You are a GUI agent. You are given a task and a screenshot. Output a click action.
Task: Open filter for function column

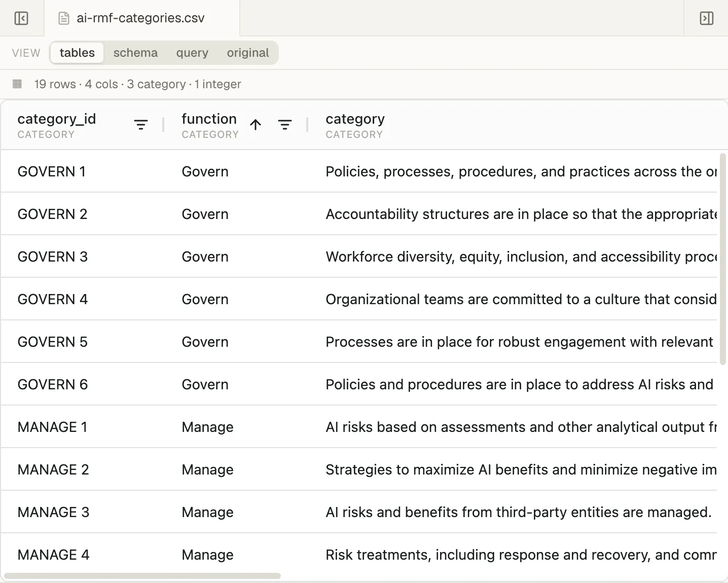pyautogui.click(x=285, y=125)
